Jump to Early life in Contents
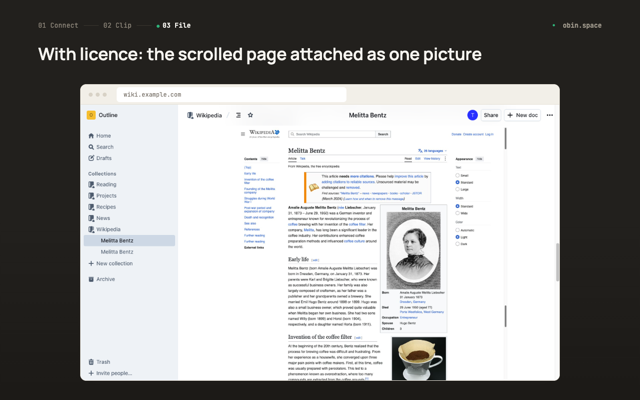This screenshot has height=400, width=640. (250, 173)
